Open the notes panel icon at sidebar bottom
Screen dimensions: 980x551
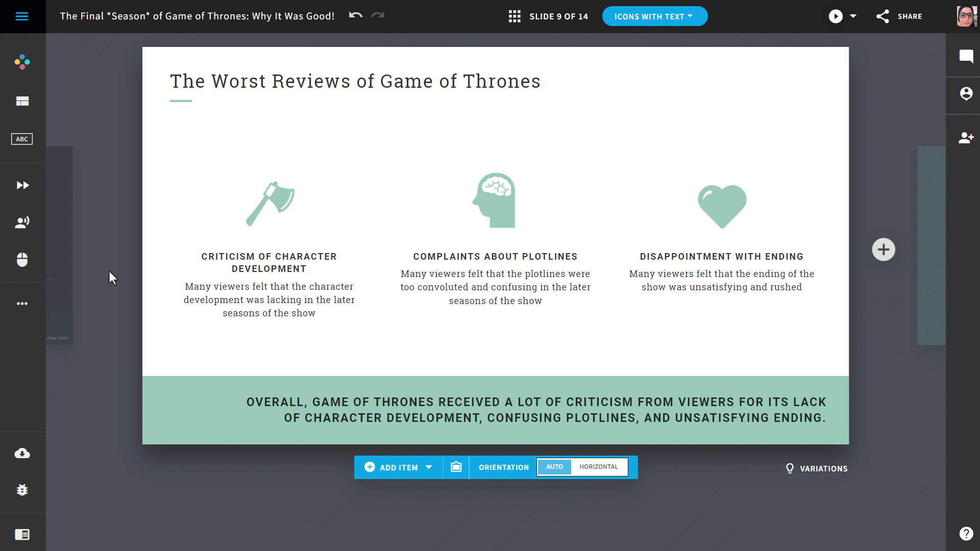pyautogui.click(x=22, y=534)
